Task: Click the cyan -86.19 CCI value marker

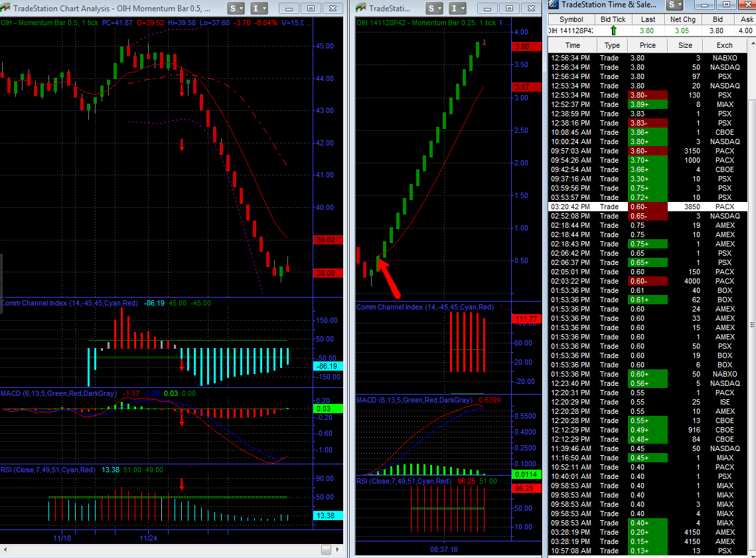Action: (x=328, y=367)
